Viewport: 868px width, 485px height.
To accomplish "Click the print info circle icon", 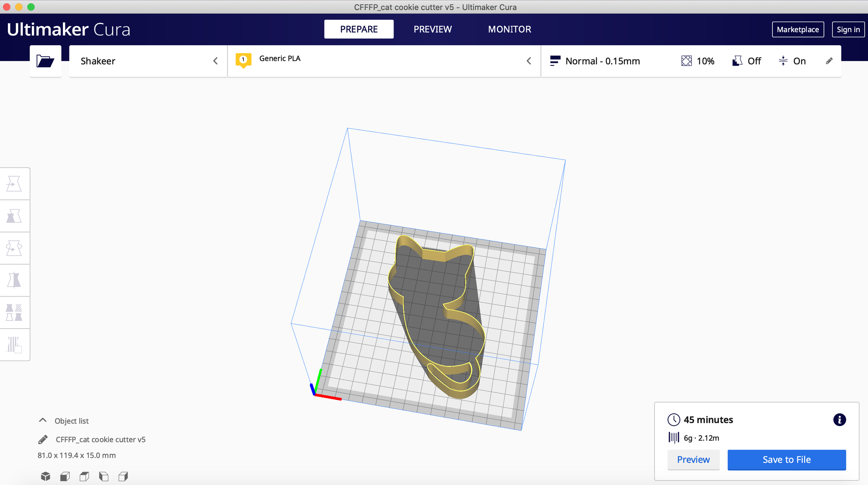I will click(x=839, y=420).
